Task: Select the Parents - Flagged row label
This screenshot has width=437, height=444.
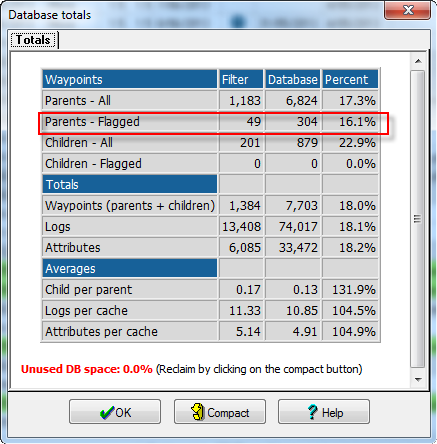Action: [92, 122]
